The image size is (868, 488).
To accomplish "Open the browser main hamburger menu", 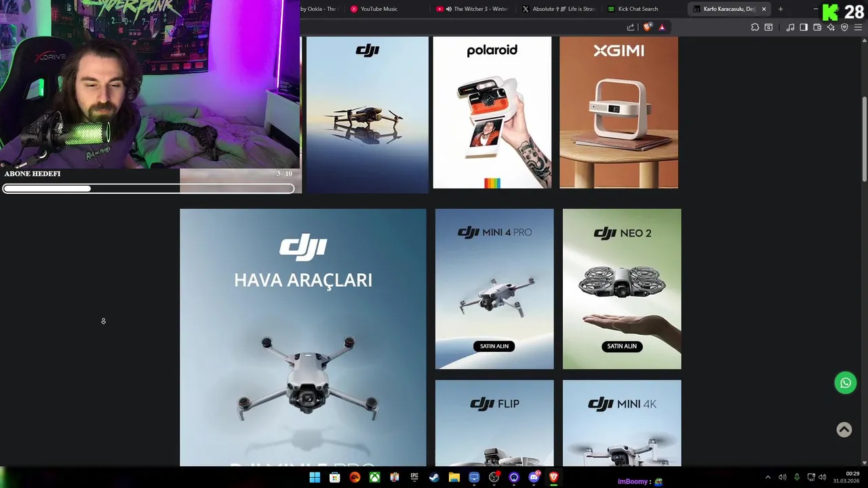I will 858,27.
